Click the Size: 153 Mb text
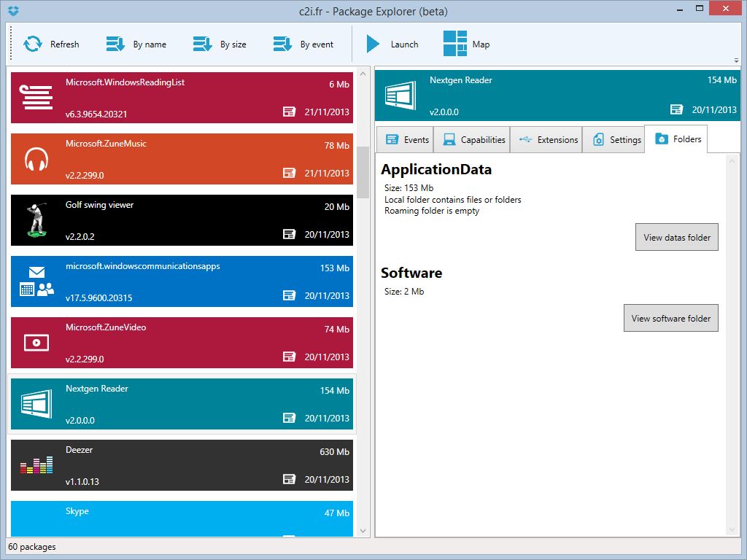 [409, 187]
